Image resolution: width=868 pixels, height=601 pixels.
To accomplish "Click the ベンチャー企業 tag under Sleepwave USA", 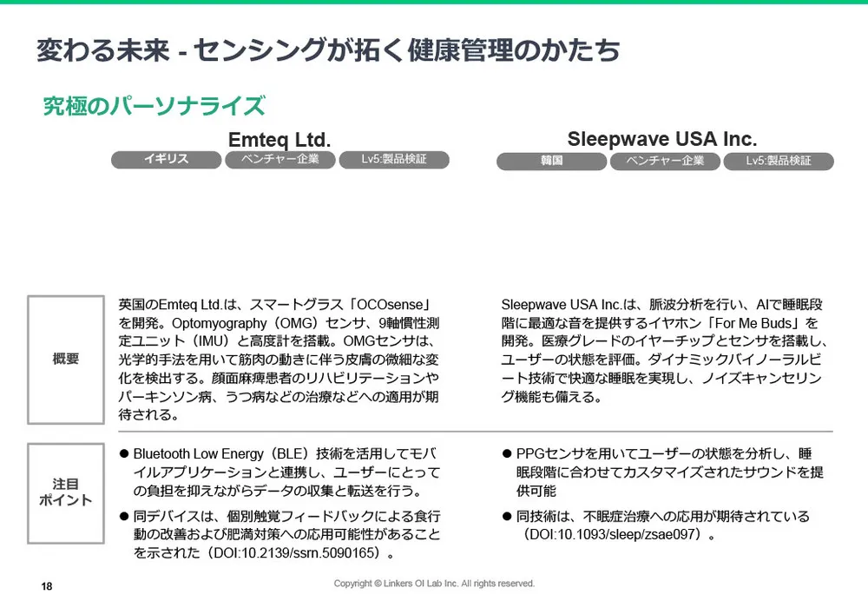I will pyautogui.click(x=665, y=162).
